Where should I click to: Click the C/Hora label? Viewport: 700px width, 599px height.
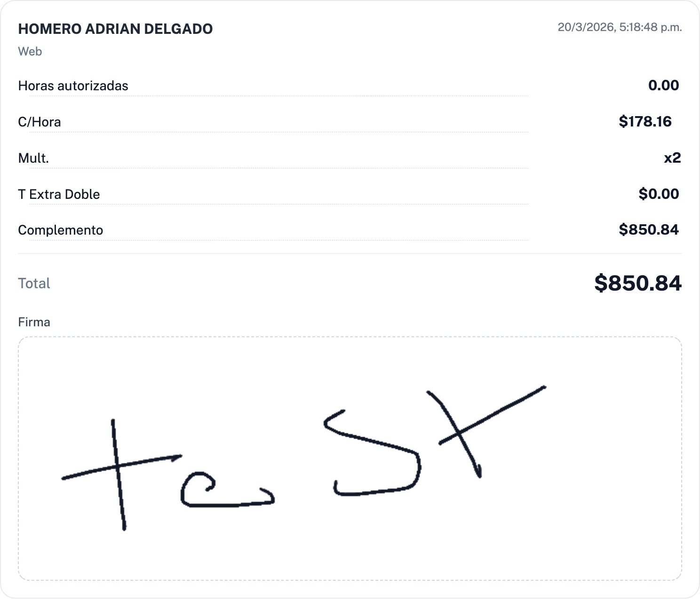[x=40, y=122]
